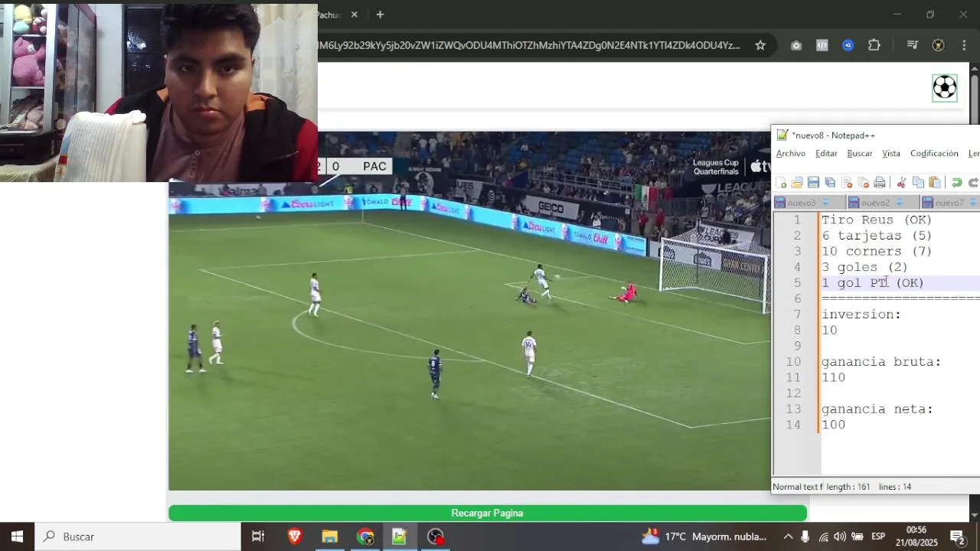Click the blue IQ extension icon
The image size is (980, 551).
click(848, 45)
